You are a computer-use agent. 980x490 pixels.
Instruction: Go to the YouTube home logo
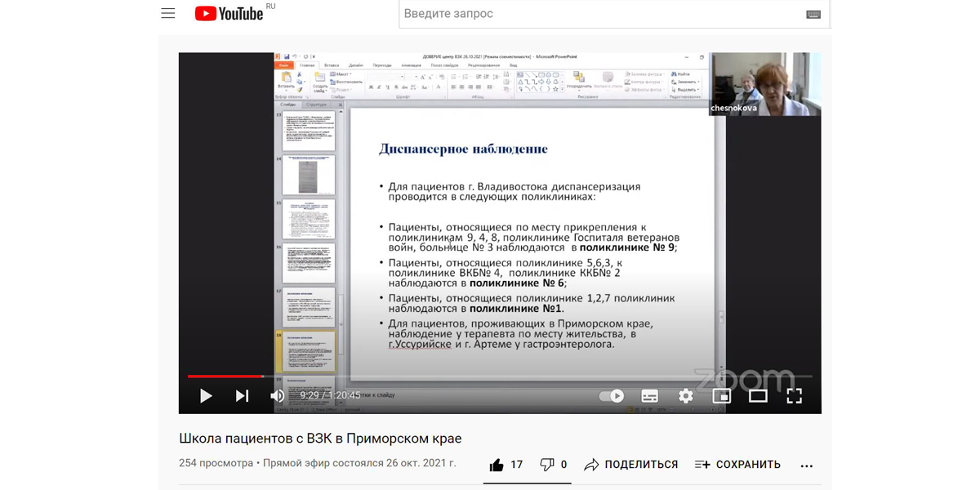[229, 14]
